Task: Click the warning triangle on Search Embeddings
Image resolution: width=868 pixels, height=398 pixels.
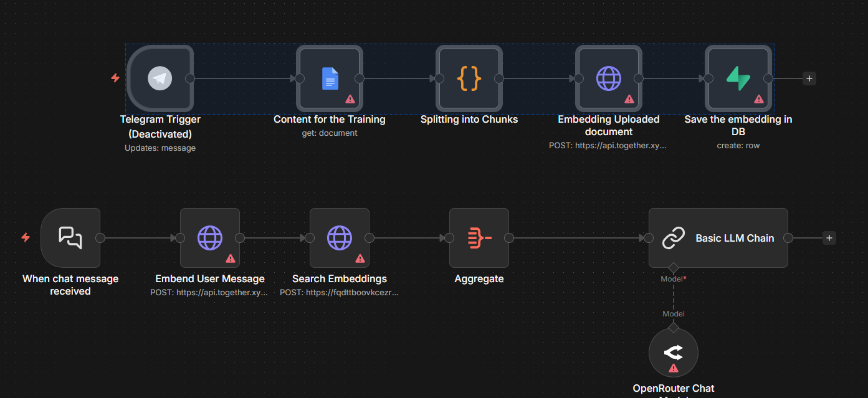Action: 360,258
